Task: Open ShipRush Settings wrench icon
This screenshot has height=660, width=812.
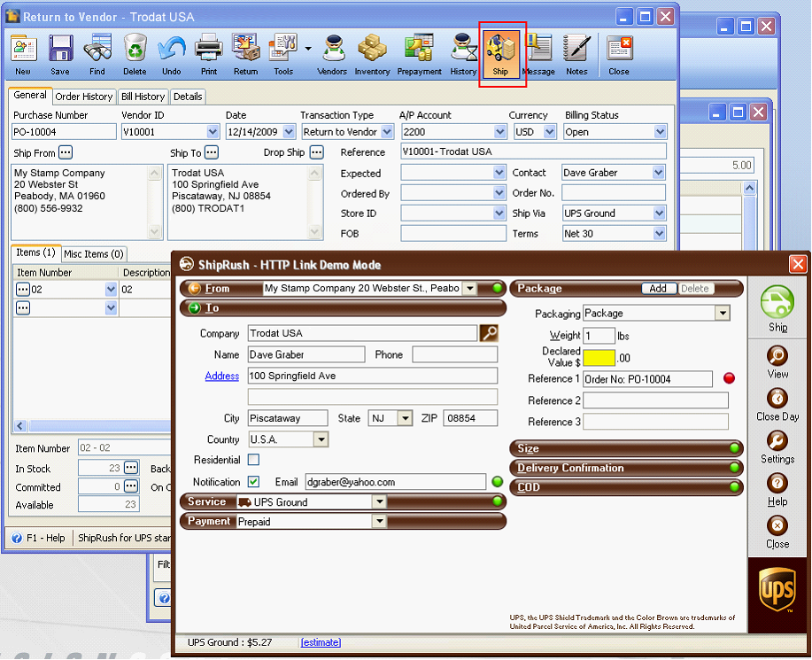Action: point(777,447)
